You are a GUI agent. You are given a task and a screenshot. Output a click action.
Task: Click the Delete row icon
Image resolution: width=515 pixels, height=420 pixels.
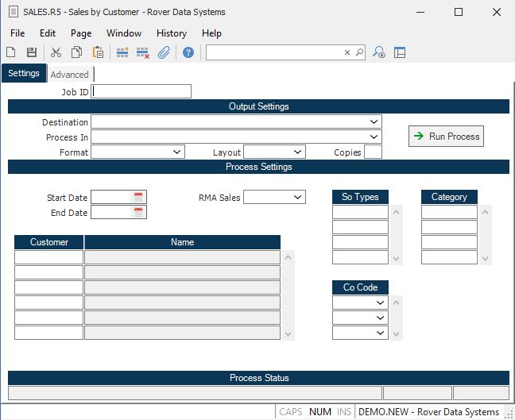143,52
